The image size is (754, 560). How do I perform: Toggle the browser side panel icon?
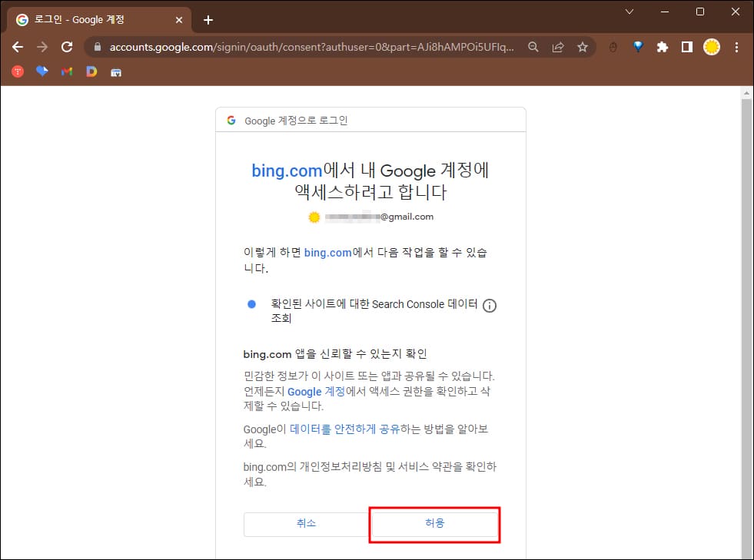686,47
